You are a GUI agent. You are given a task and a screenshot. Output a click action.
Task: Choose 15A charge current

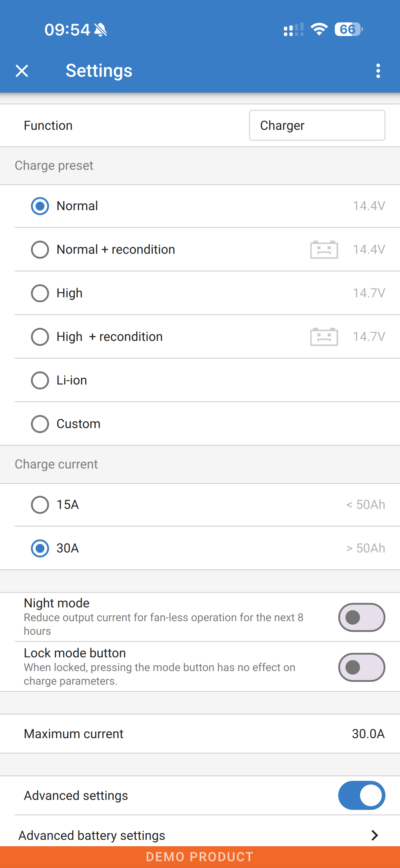[x=40, y=505]
